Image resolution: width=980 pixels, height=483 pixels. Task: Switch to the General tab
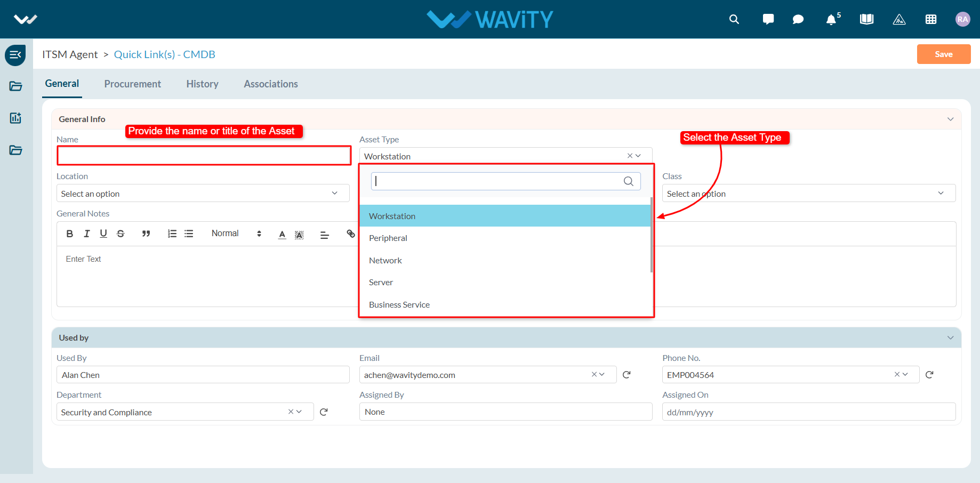[62, 84]
